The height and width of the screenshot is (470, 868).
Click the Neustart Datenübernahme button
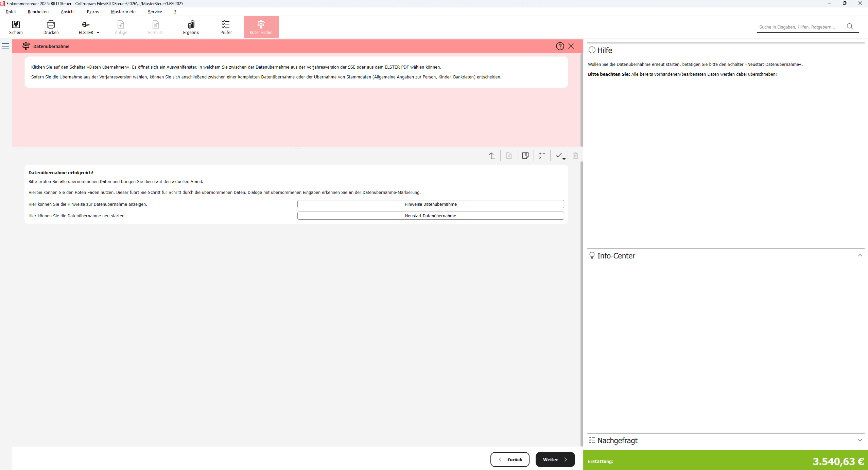click(430, 216)
